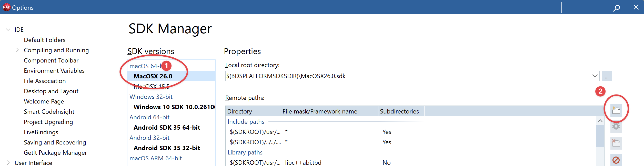Click the magnifier search icon in title bar
644x166 pixels.
(616, 8)
